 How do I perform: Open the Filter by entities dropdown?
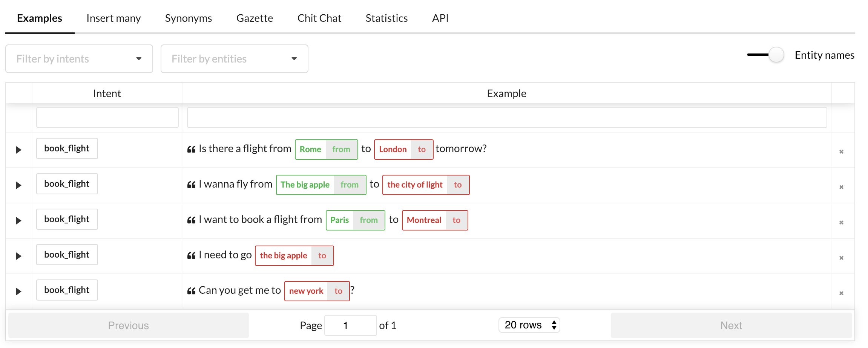[x=234, y=59]
